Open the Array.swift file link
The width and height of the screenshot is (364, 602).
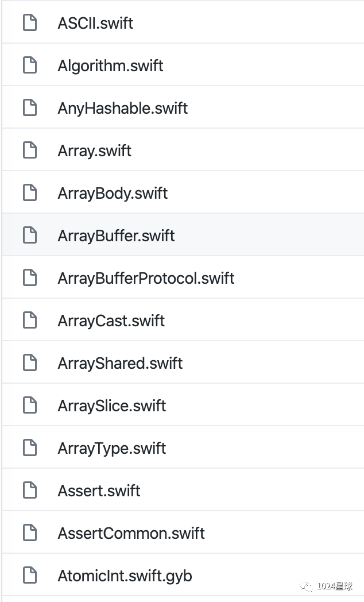(x=95, y=150)
